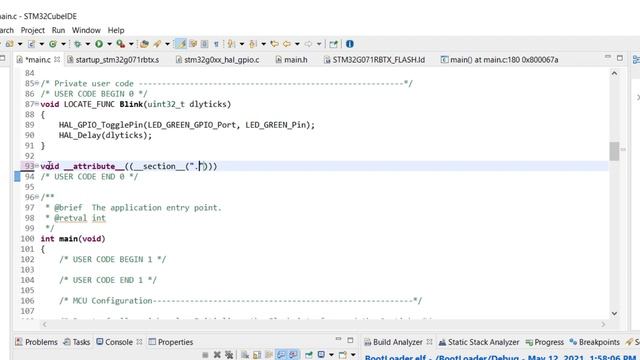The image size is (640, 360).
Task: Open the Project menu
Action: pos(33,30)
